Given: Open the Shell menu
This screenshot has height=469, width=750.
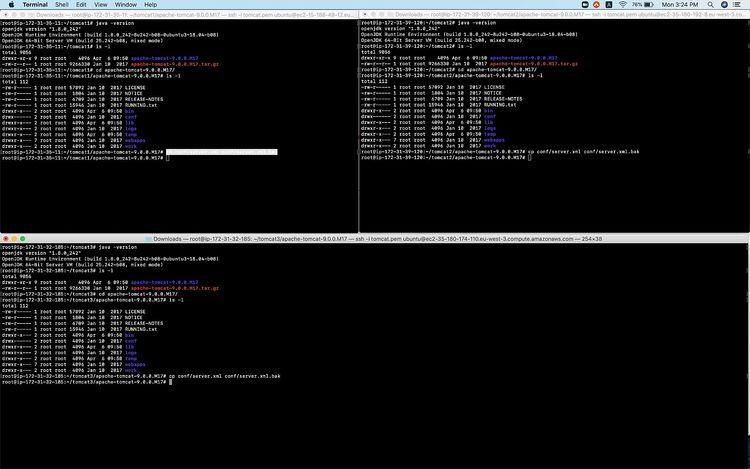Looking at the screenshot, I should [60, 4].
